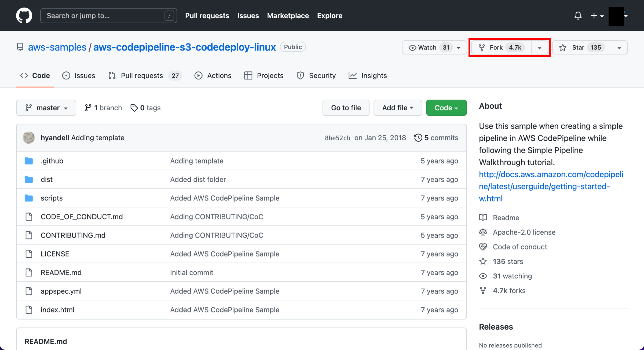
Task: Open Marketplace in top navigation
Action: click(288, 16)
